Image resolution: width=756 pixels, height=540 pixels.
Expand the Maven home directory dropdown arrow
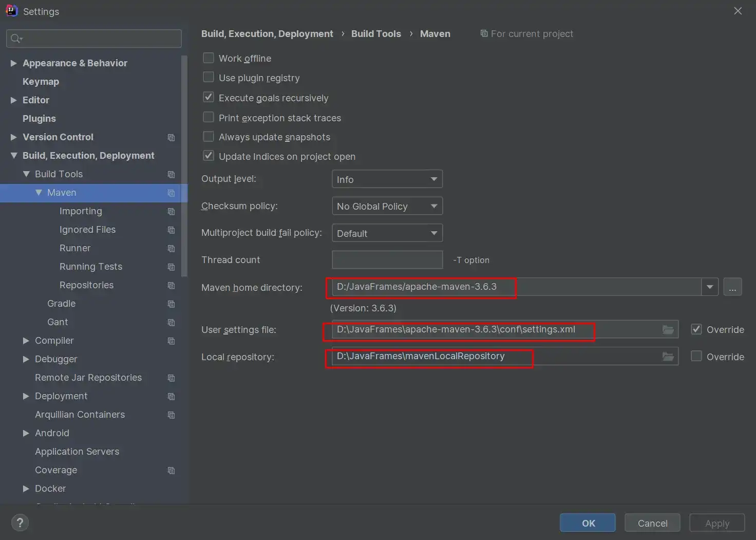pos(709,287)
